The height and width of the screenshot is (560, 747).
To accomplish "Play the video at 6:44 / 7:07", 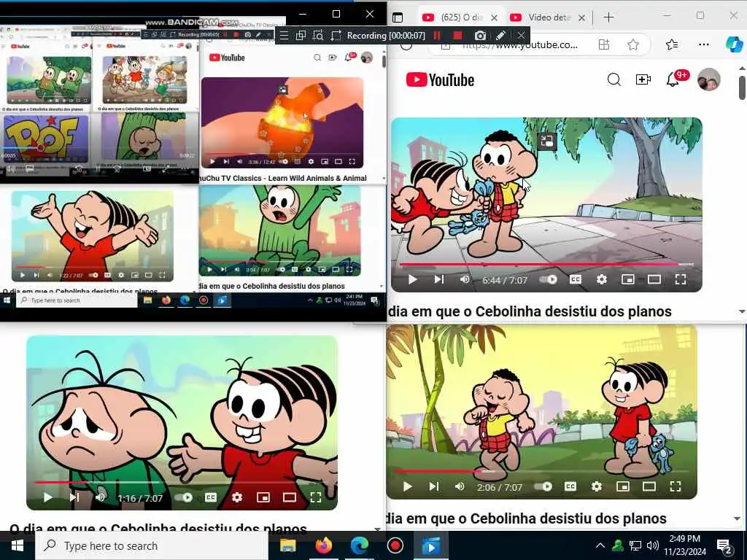I will [413, 279].
